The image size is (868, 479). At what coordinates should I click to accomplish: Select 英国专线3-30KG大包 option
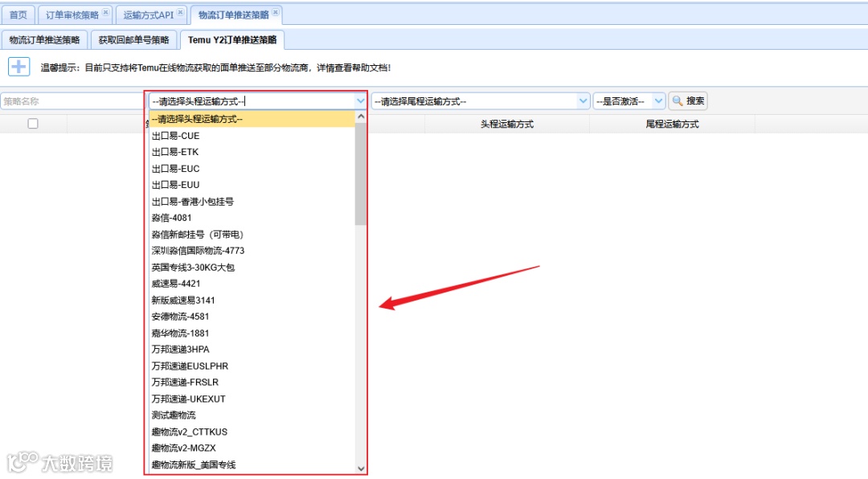click(252, 268)
